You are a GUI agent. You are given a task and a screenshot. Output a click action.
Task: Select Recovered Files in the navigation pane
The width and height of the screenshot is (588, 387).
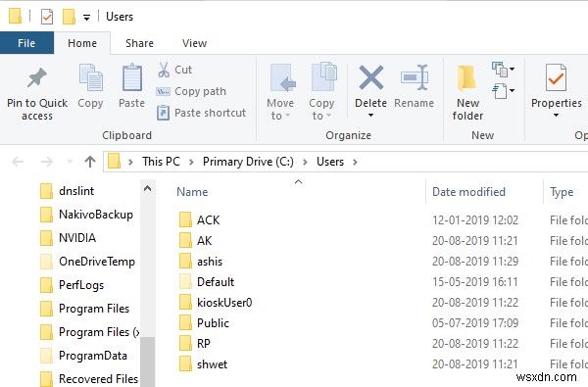tap(89, 379)
